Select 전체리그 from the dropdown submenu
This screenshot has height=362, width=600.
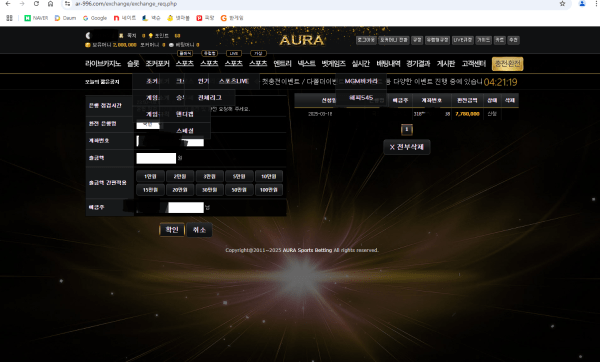[x=210, y=98]
